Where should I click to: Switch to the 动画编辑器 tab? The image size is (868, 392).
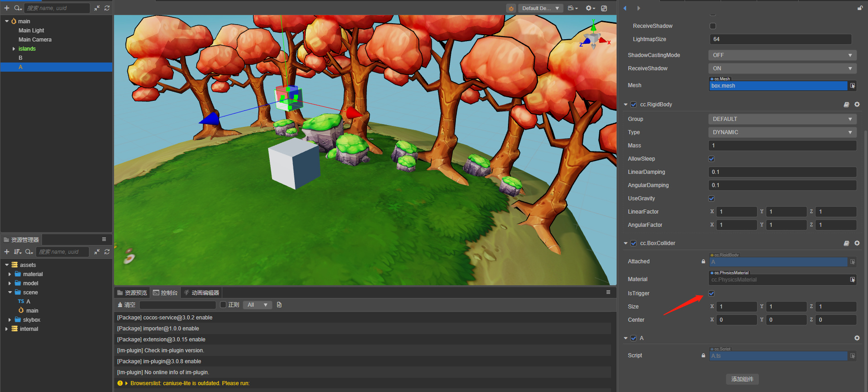coord(201,293)
